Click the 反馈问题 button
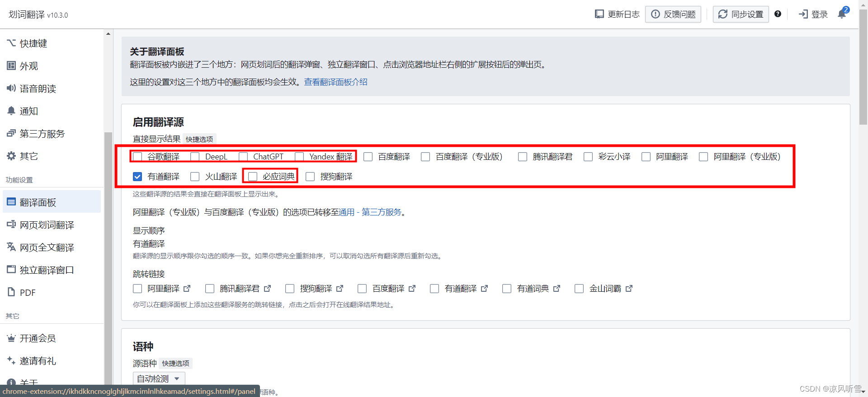The height and width of the screenshot is (397, 868). pyautogui.click(x=673, y=14)
